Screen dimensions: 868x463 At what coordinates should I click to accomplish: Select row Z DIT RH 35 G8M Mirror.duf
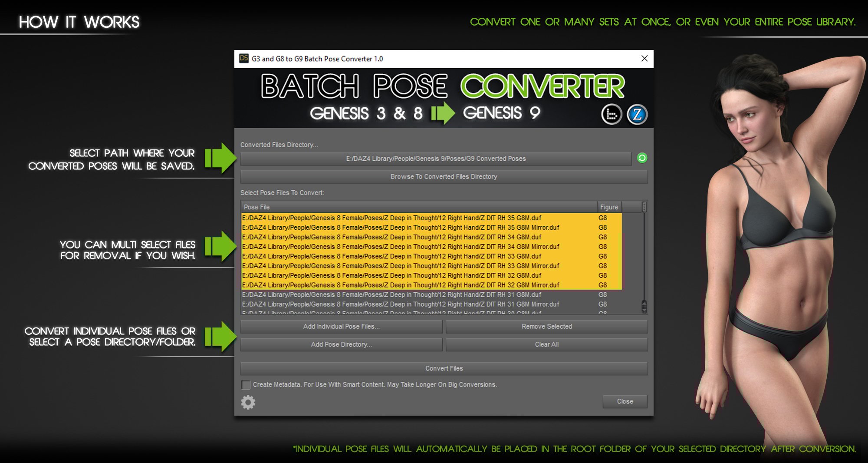[431, 228]
